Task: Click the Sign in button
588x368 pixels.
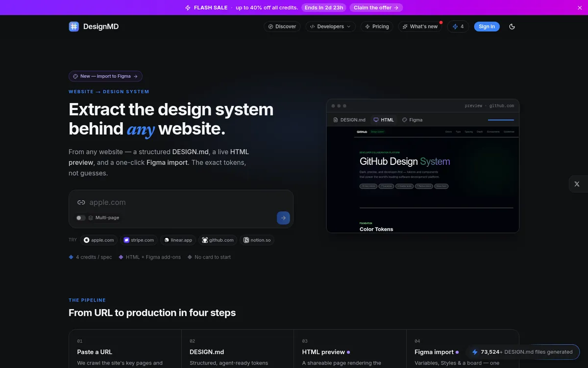Action: click(x=487, y=26)
